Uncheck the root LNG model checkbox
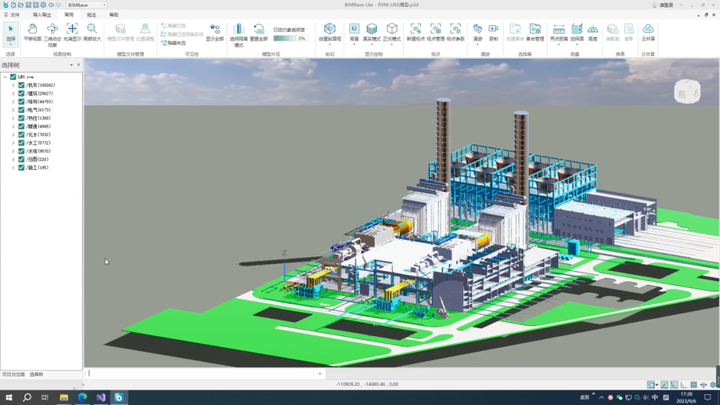 pos(13,77)
